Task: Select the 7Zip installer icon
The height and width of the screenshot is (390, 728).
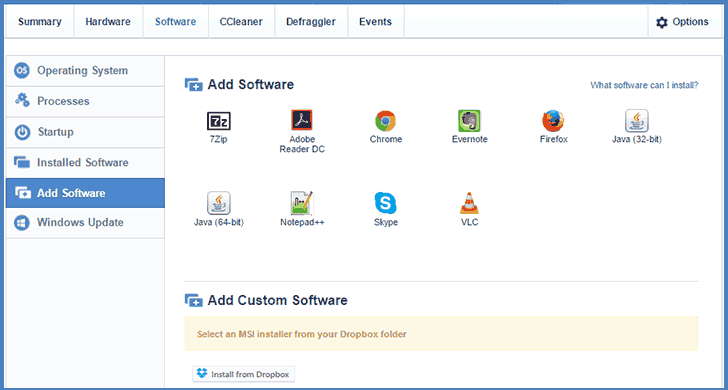Action: (x=219, y=121)
